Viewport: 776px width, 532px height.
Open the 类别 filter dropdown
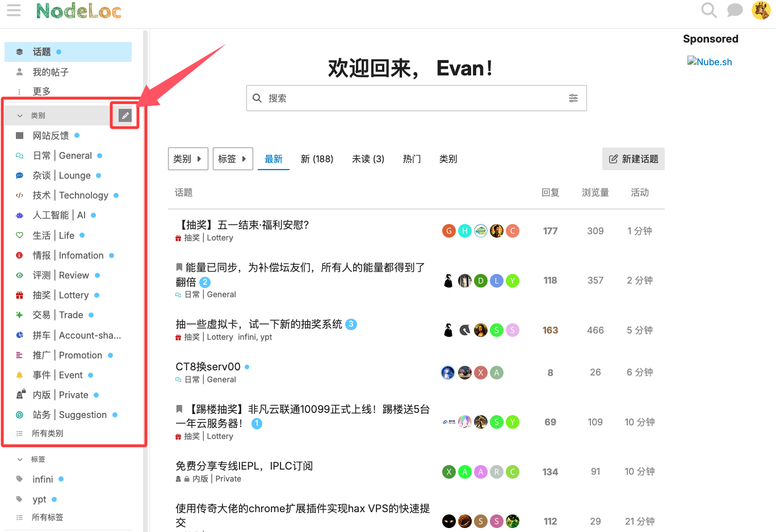(188, 159)
